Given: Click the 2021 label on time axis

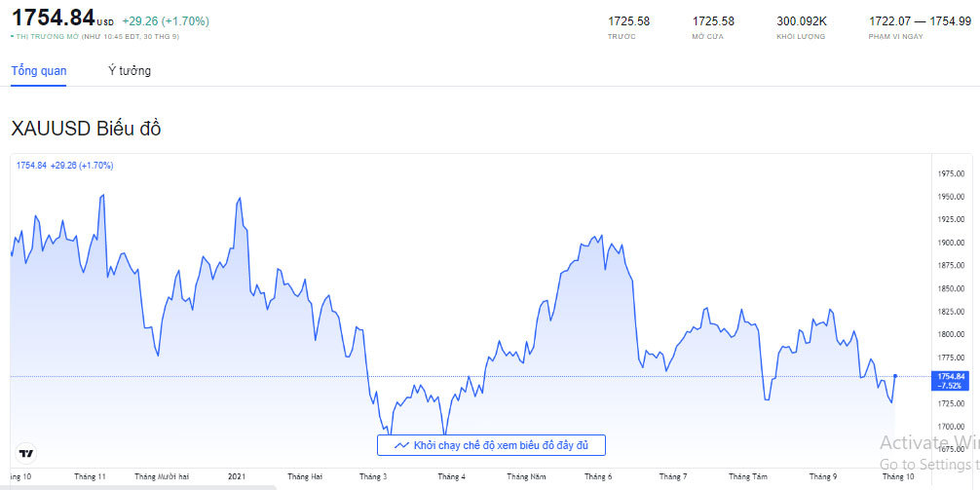Looking at the screenshot, I should [x=236, y=477].
